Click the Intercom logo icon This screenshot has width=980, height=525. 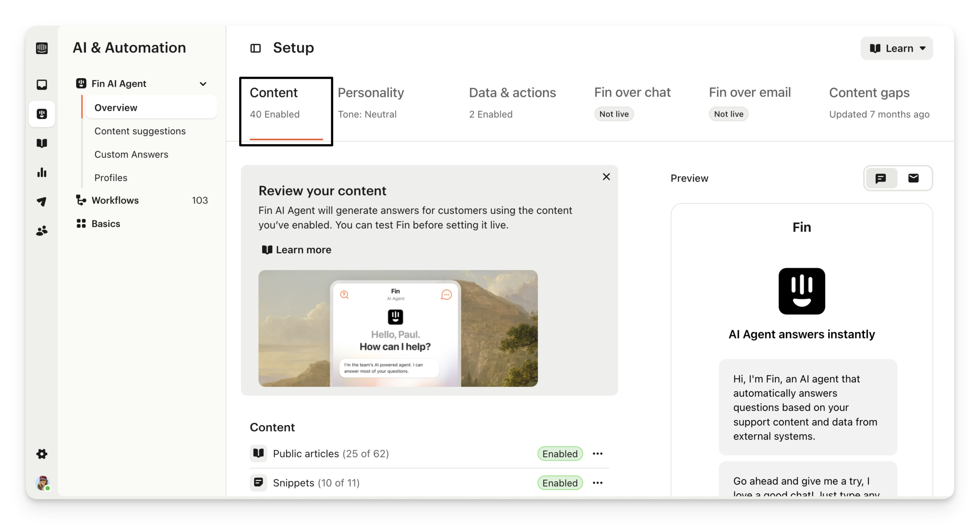[x=42, y=48]
